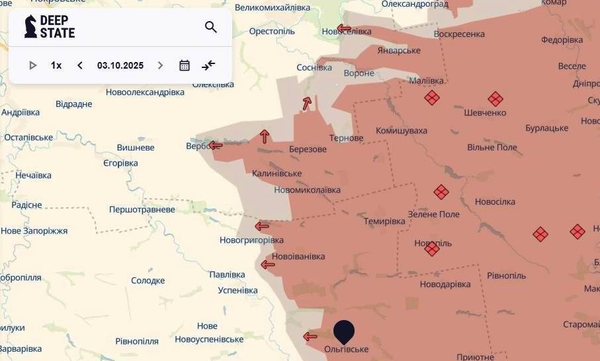Click attack arrow near Вербове
600x361 pixels.
point(215,145)
